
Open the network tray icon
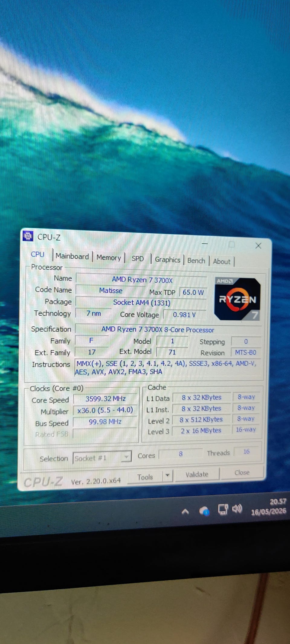click(223, 510)
